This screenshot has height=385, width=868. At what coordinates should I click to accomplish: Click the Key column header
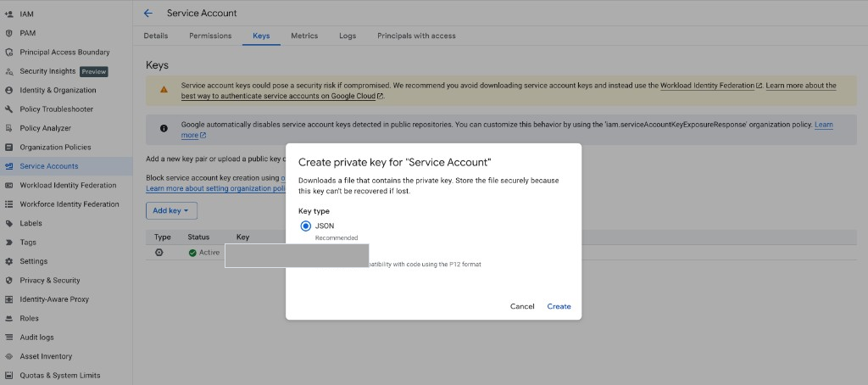(243, 237)
